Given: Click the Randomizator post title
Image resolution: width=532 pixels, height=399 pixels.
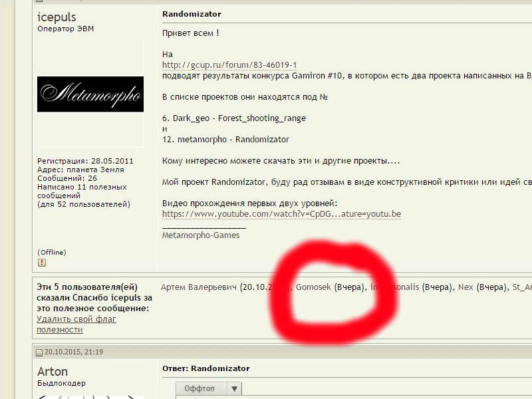Looking at the screenshot, I should tap(192, 14).
